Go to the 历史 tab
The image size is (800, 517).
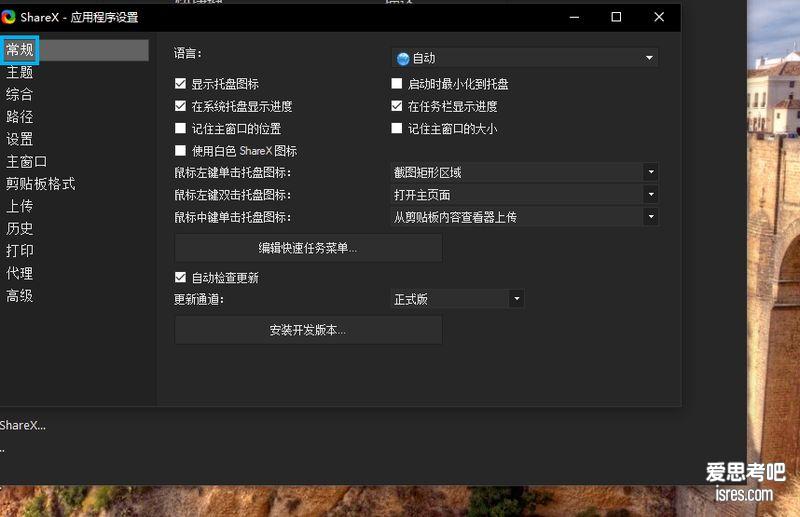tap(20, 229)
